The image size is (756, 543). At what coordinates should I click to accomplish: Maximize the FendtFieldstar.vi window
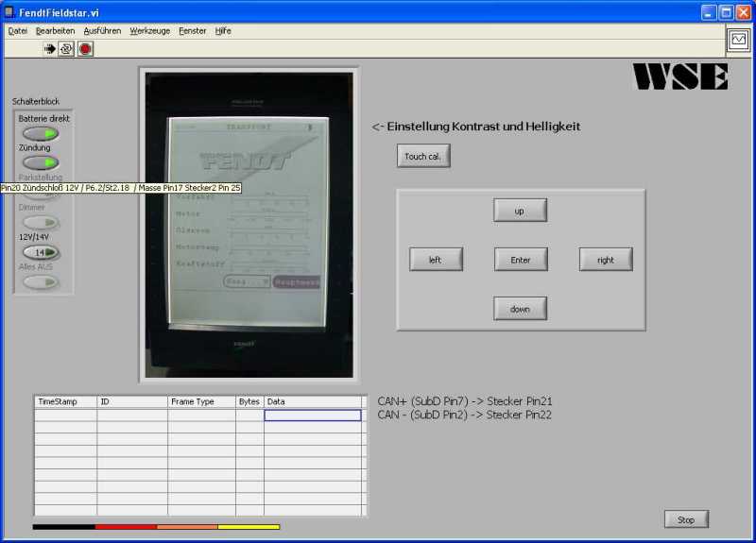tap(726, 12)
